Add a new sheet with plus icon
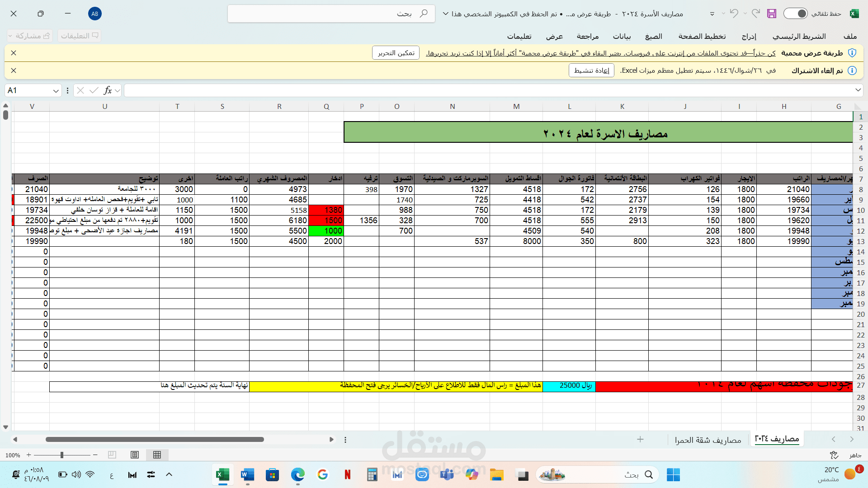Viewport: 868px width, 488px height. point(640,439)
